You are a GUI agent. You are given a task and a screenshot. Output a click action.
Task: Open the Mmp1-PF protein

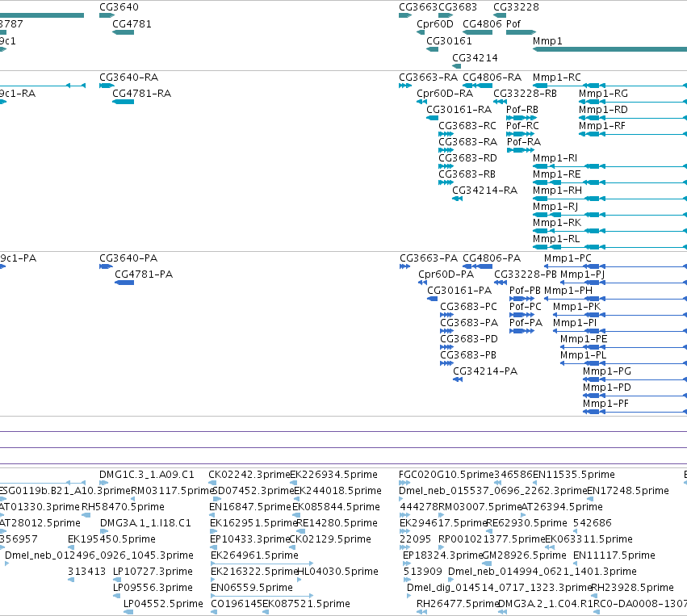(605, 404)
